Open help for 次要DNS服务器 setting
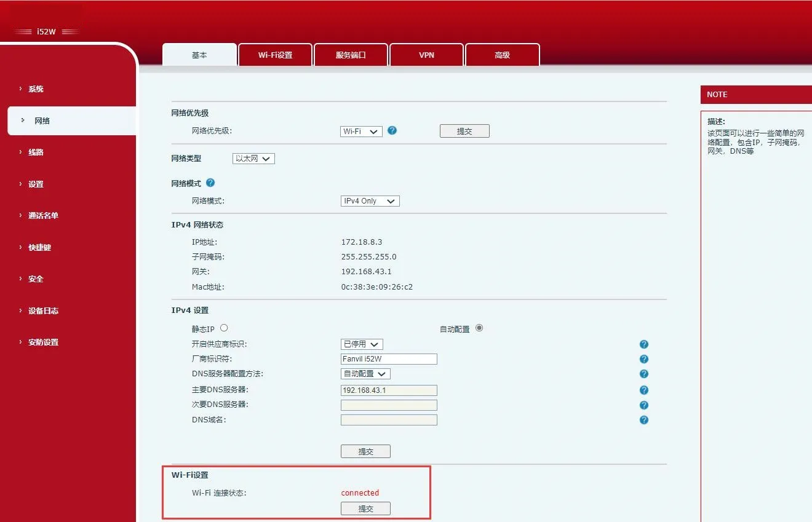The image size is (812, 522). (643, 405)
